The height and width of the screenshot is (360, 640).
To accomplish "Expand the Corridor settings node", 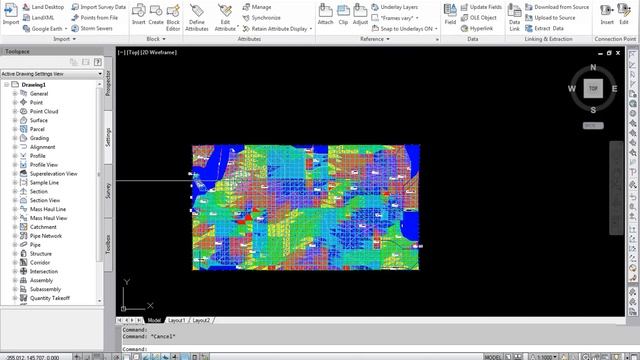I will point(15,262).
